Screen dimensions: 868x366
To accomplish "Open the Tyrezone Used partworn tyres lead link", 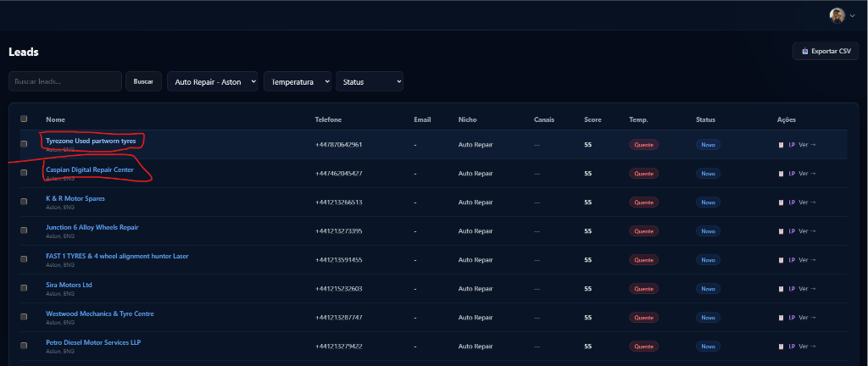I will [91, 141].
